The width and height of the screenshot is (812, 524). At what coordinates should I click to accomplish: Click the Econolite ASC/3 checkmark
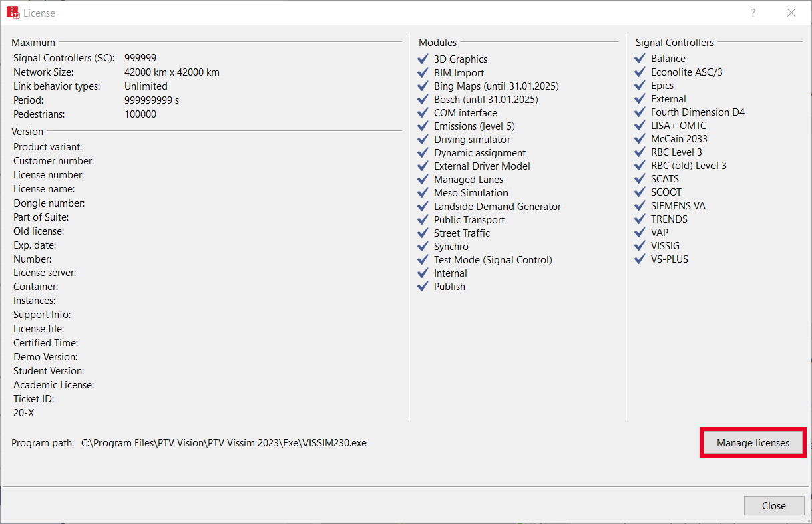point(640,72)
